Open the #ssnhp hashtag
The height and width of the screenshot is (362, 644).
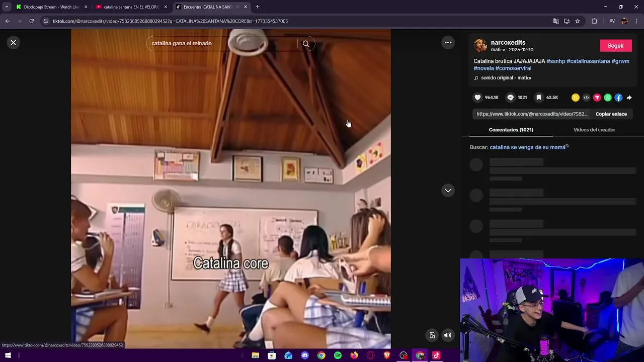click(556, 61)
